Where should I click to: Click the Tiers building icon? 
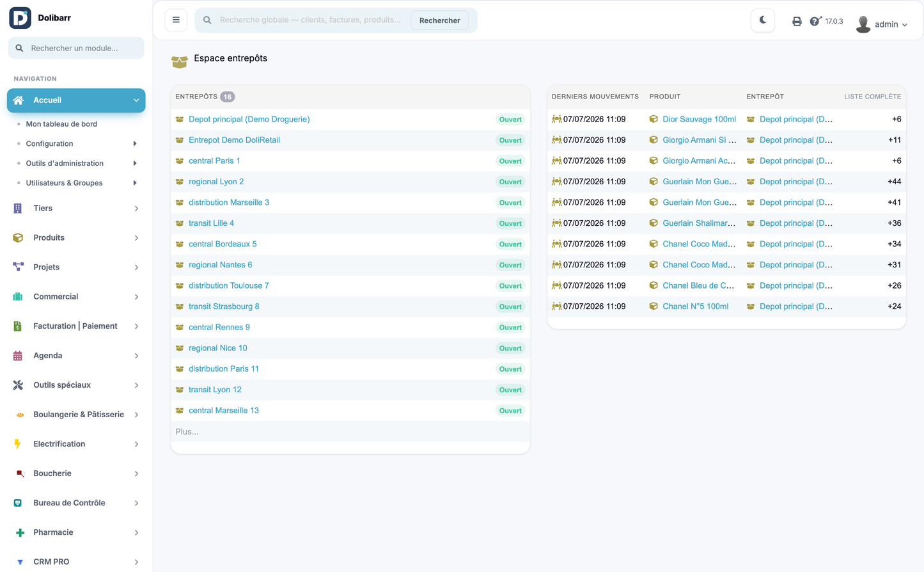point(18,208)
